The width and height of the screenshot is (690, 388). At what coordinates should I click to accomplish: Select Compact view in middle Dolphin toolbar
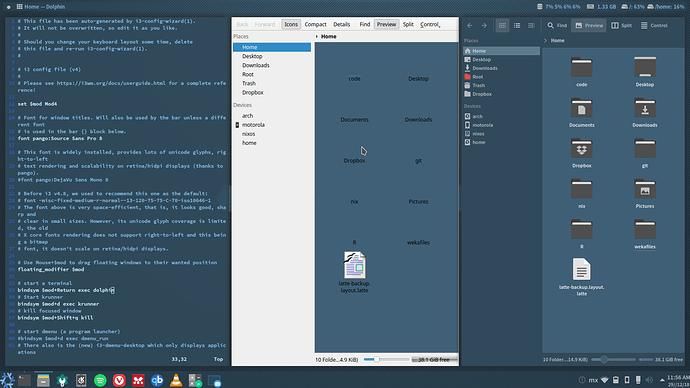tap(316, 24)
